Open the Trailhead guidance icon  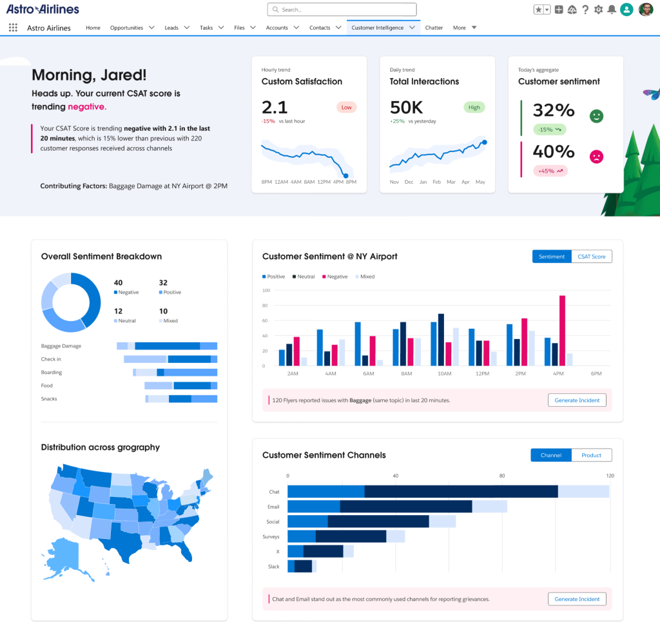[x=572, y=10]
